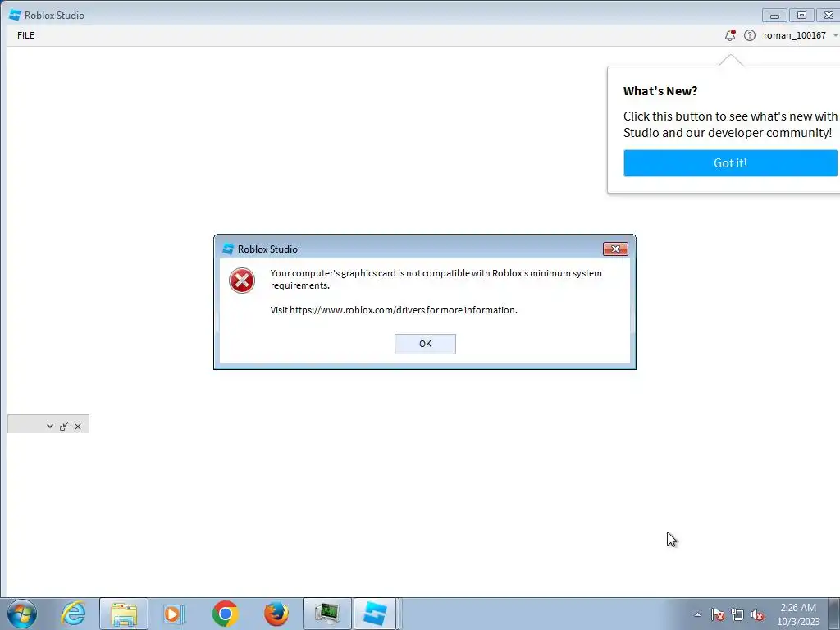Screen dimensions: 840x630
Task: Launch Internet Explorer from the taskbar
Action: pyautogui.click(x=73, y=614)
